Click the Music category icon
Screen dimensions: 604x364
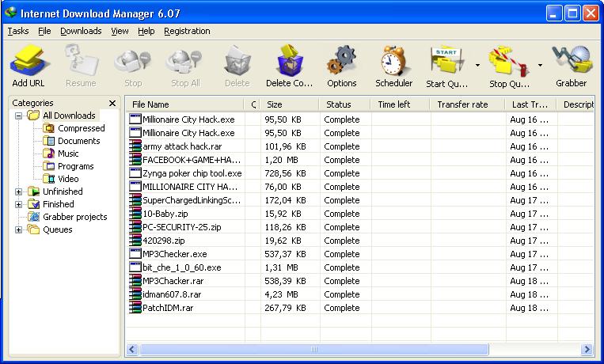pyautogui.click(x=48, y=154)
